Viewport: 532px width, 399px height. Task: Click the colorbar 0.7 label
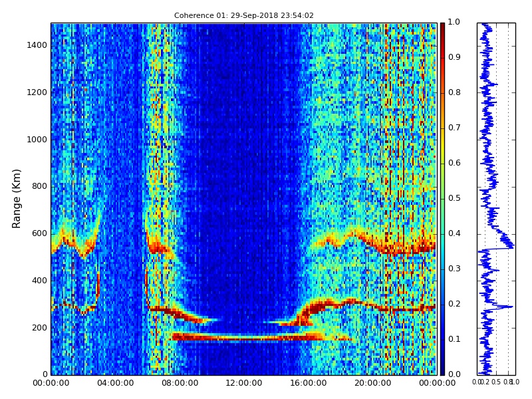[x=454, y=128]
